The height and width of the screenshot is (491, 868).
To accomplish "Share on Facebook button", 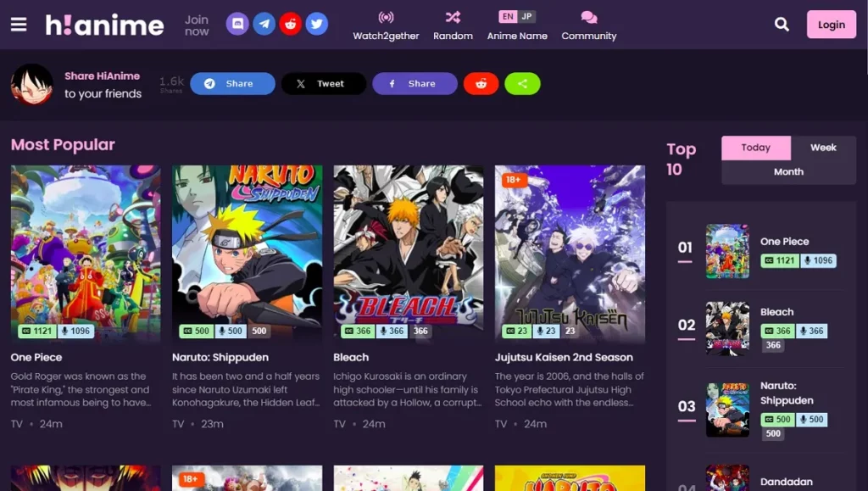I will (415, 84).
